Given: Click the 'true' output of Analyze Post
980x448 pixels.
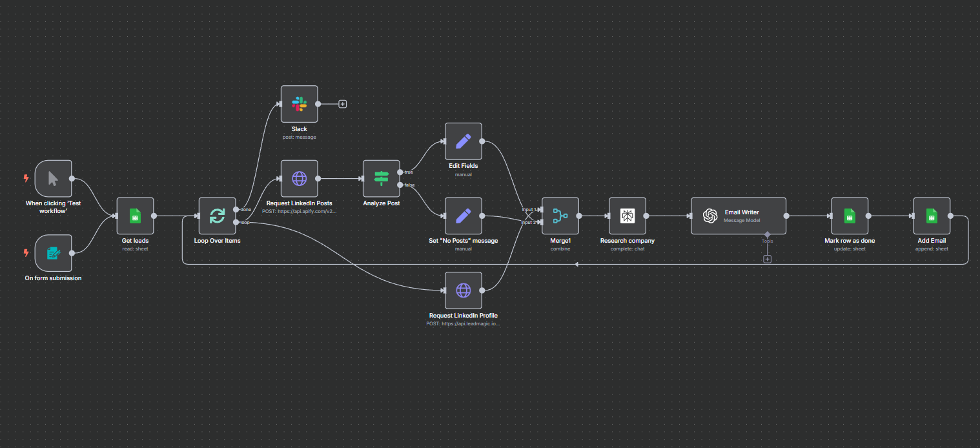Looking at the screenshot, I should [x=400, y=172].
